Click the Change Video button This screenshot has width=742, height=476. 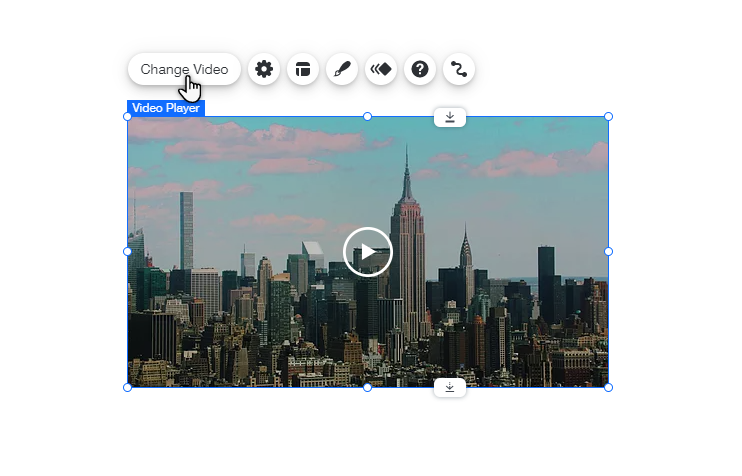(x=184, y=69)
